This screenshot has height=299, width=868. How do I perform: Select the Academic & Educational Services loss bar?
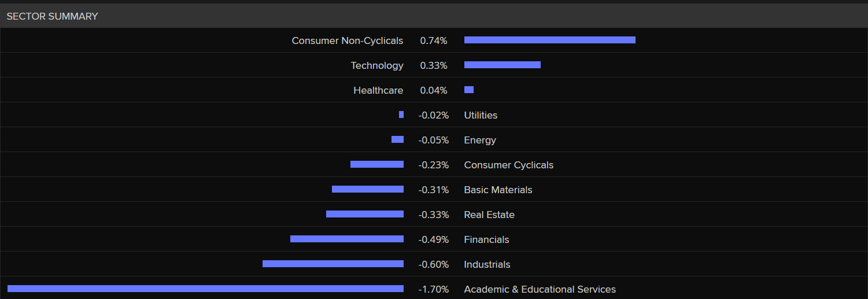[205, 289]
